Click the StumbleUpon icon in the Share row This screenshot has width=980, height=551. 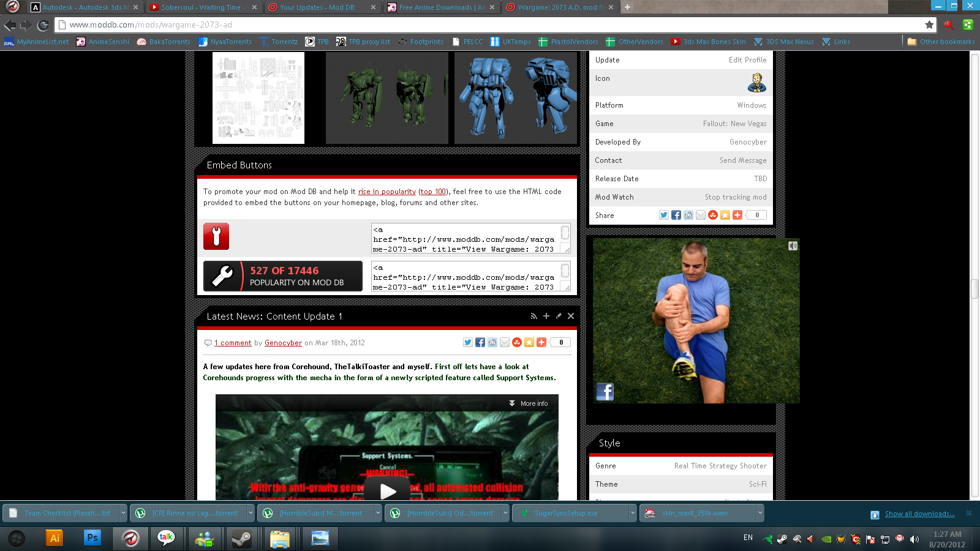tap(713, 215)
